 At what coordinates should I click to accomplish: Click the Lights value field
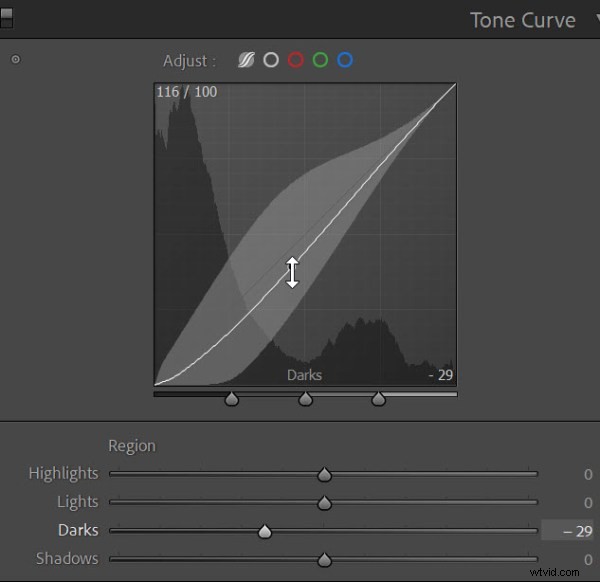(x=588, y=503)
